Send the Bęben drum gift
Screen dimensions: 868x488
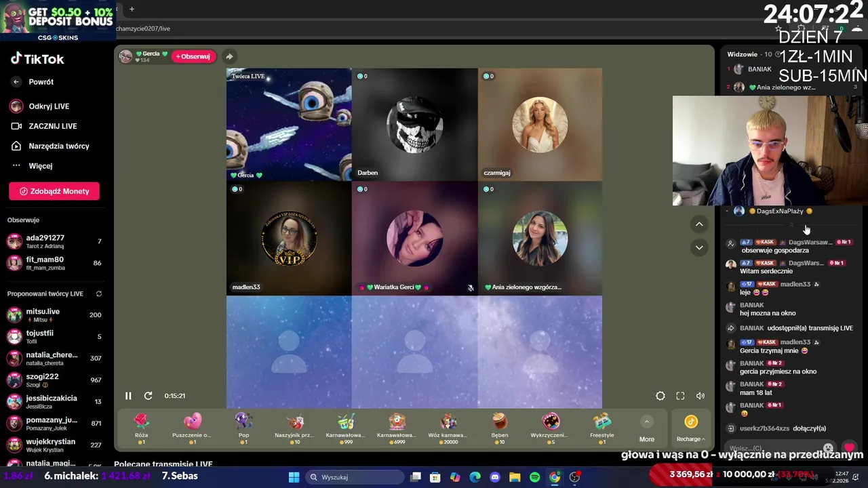click(x=499, y=428)
